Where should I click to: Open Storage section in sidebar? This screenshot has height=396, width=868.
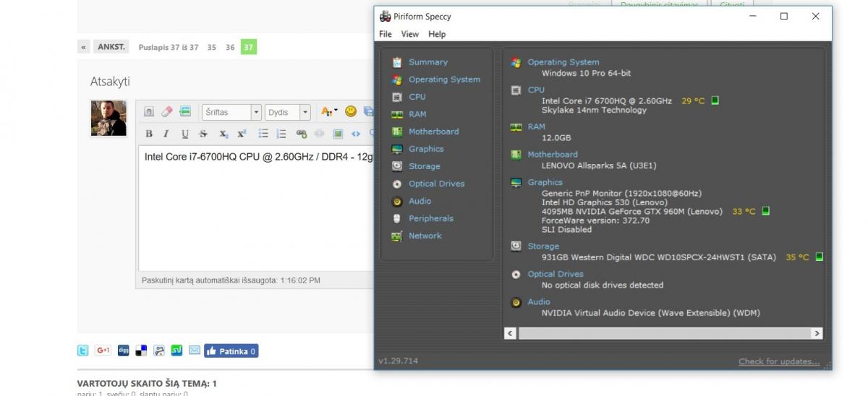(424, 166)
